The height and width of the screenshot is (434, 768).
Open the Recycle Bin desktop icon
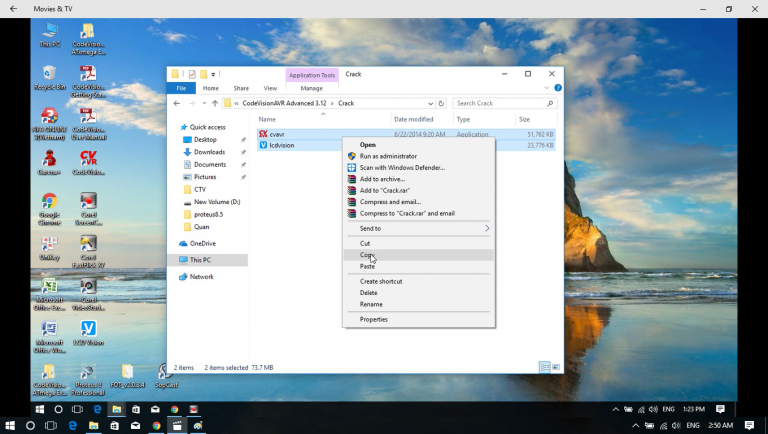(x=49, y=73)
